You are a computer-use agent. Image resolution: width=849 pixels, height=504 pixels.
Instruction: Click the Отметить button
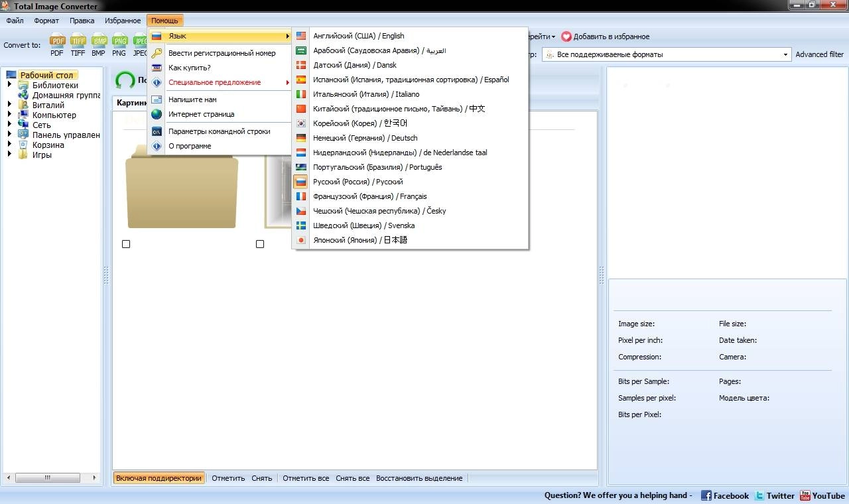click(x=228, y=478)
